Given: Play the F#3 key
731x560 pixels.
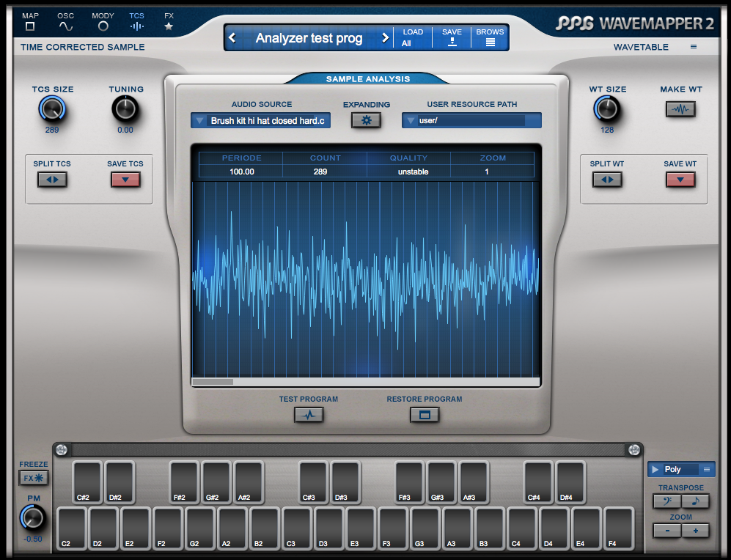Looking at the screenshot, I should tap(409, 482).
